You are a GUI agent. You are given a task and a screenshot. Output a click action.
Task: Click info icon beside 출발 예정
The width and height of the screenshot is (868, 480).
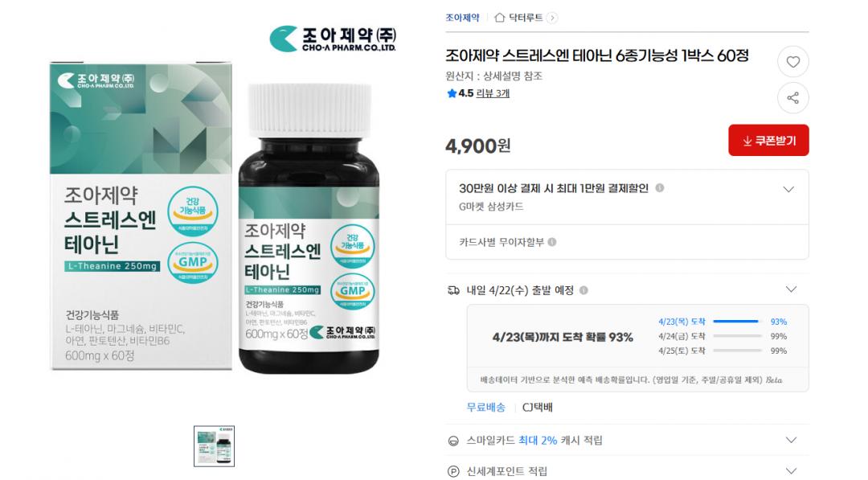(x=583, y=290)
